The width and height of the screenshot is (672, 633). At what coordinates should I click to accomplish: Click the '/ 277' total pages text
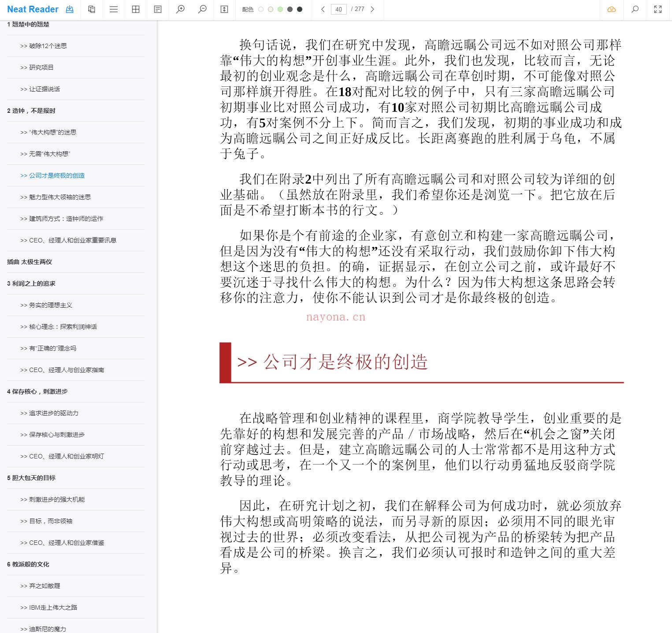pyautogui.click(x=358, y=9)
